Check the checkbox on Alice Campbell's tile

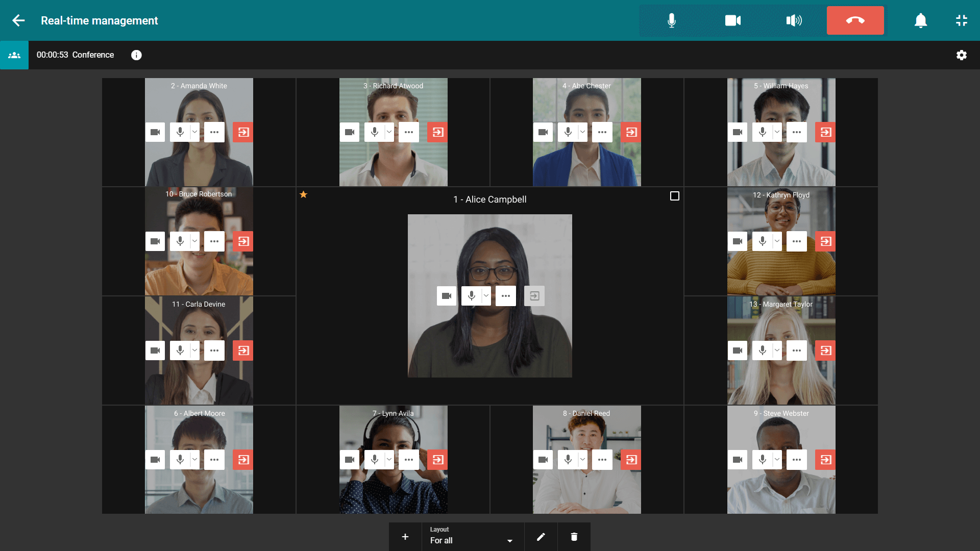[674, 195]
